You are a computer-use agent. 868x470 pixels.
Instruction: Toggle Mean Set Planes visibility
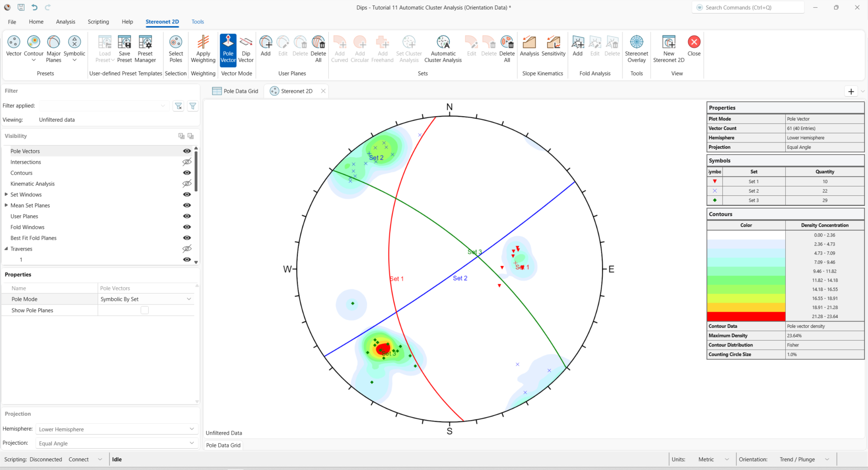point(187,205)
